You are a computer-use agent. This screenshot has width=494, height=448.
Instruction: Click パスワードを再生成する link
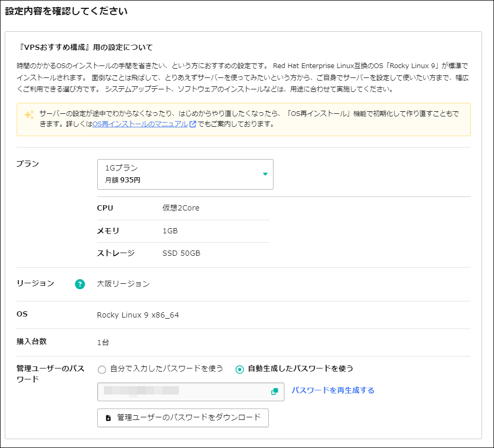333,390
